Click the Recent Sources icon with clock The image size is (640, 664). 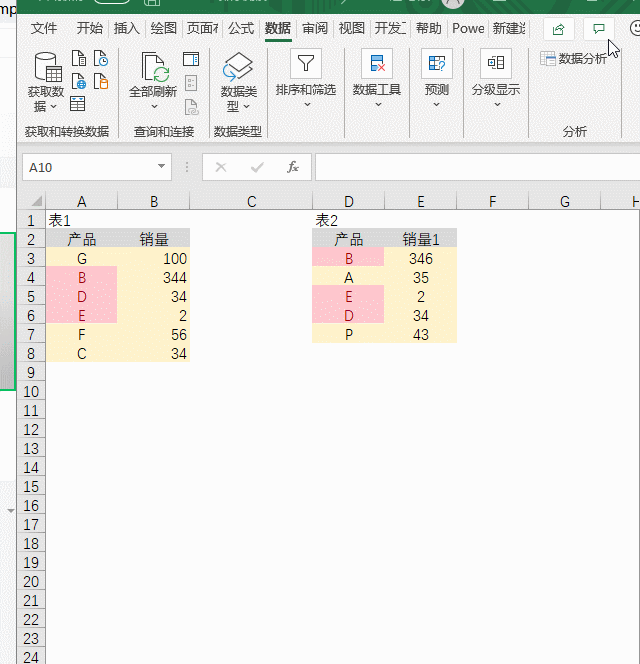[x=101, y=58]
